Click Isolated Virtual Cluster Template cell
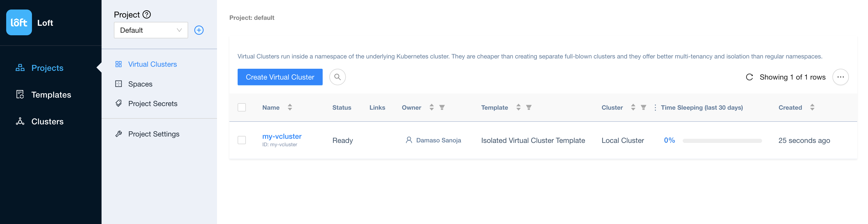This screenshot has height=224, width=868. (x=533, y=141)
